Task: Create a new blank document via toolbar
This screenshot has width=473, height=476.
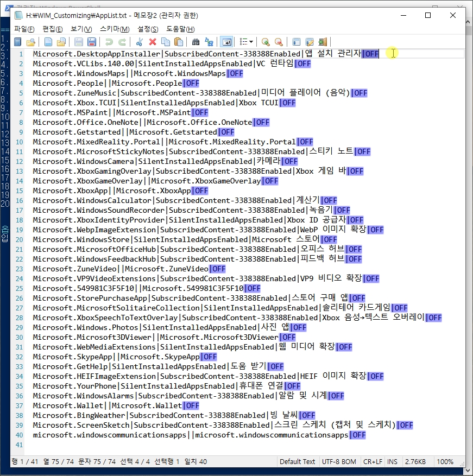Action: pyautogui.click(x=48, y=42)
